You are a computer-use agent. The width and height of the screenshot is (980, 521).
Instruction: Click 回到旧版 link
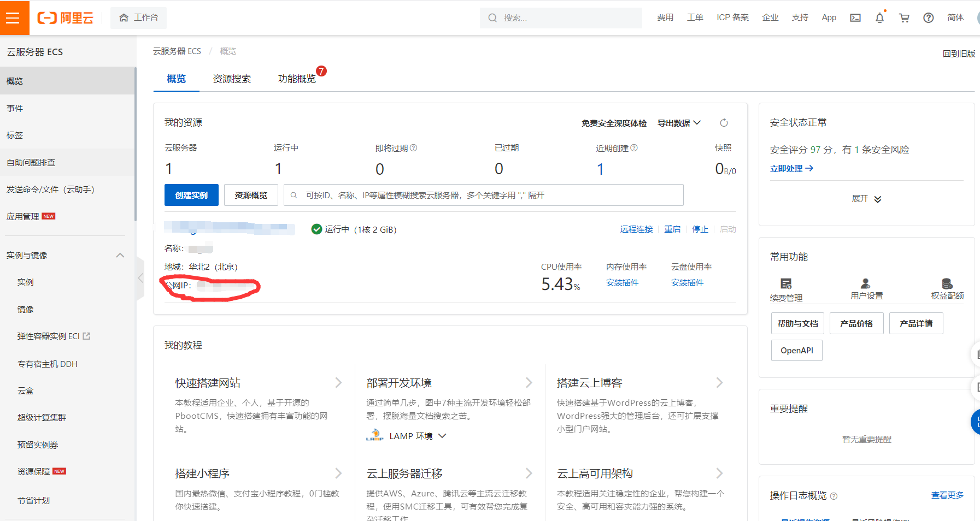point(959,54)
